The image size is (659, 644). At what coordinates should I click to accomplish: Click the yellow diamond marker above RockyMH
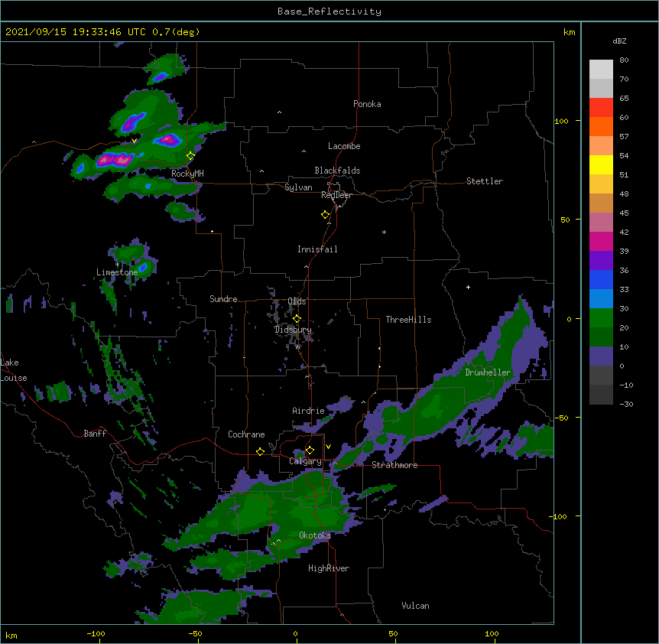(190, 155)
